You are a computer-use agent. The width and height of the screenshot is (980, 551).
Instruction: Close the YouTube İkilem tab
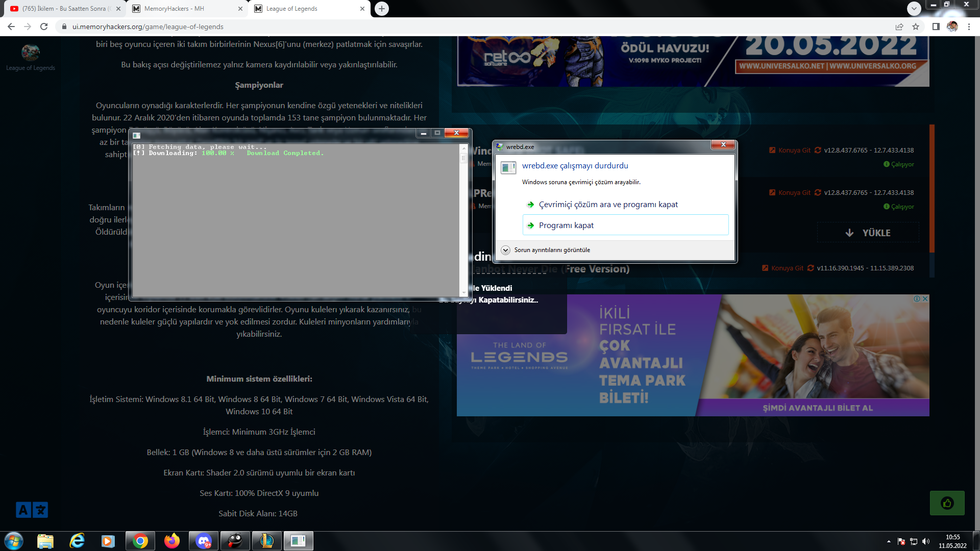118,9
